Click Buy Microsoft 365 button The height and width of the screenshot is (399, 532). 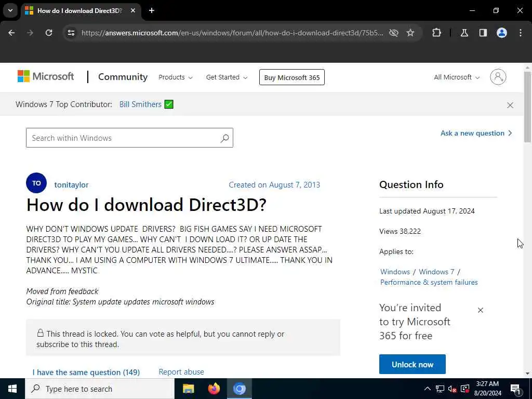[292, 77]
